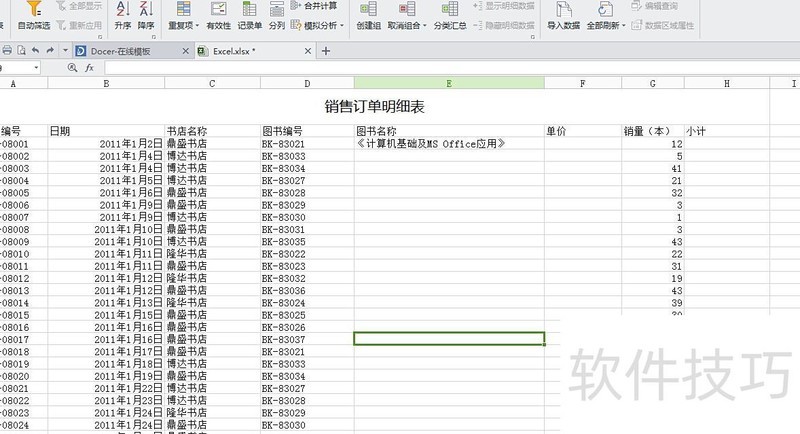Select column G header
The height and width of the screenshot is (434, 800).
click(x=653, y=83)
